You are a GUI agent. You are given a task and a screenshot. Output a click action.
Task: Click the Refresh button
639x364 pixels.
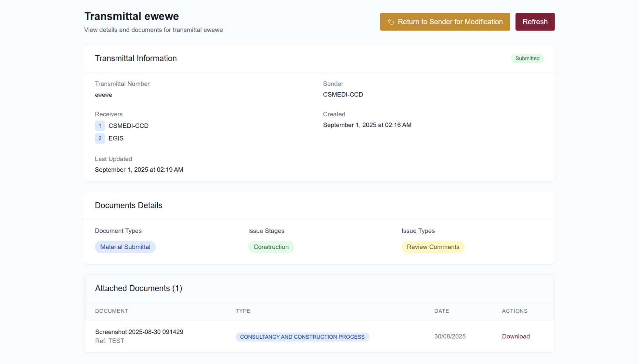coord(534,21)
